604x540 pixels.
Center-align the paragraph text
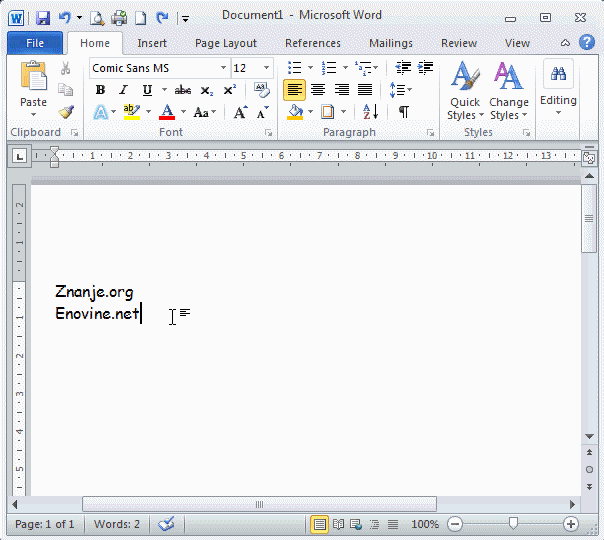(318, 90)
